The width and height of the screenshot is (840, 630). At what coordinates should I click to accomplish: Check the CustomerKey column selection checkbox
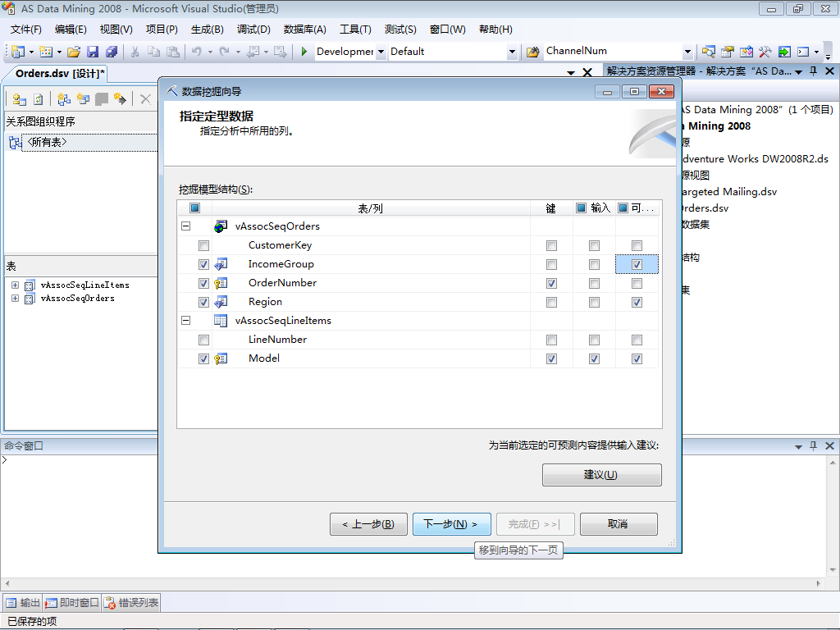(203, 246)
